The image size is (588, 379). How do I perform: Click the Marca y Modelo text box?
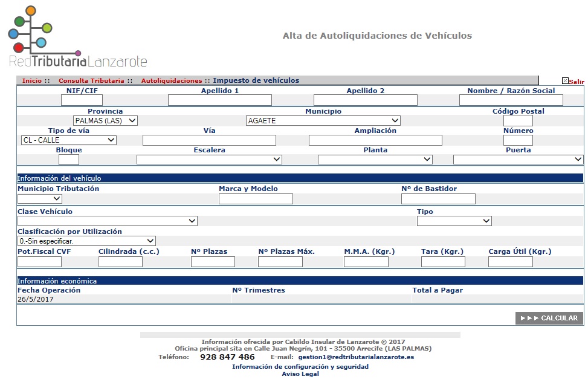256,199
